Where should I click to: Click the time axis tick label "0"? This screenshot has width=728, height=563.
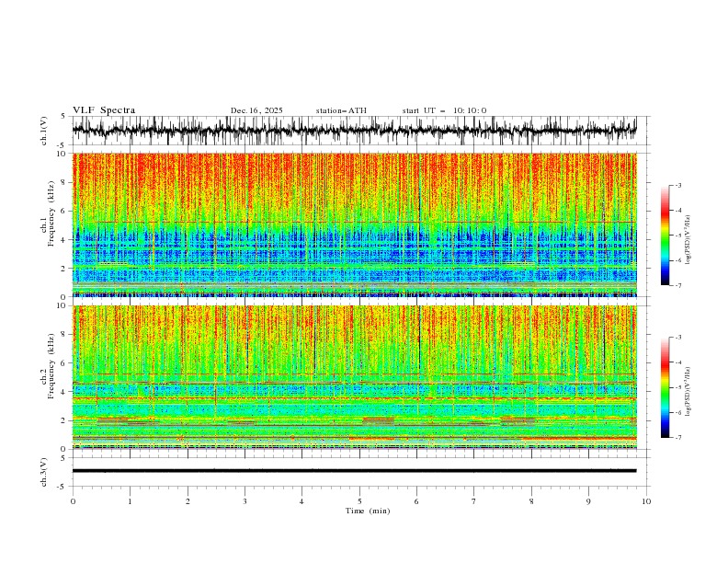(x=73, y=501)
